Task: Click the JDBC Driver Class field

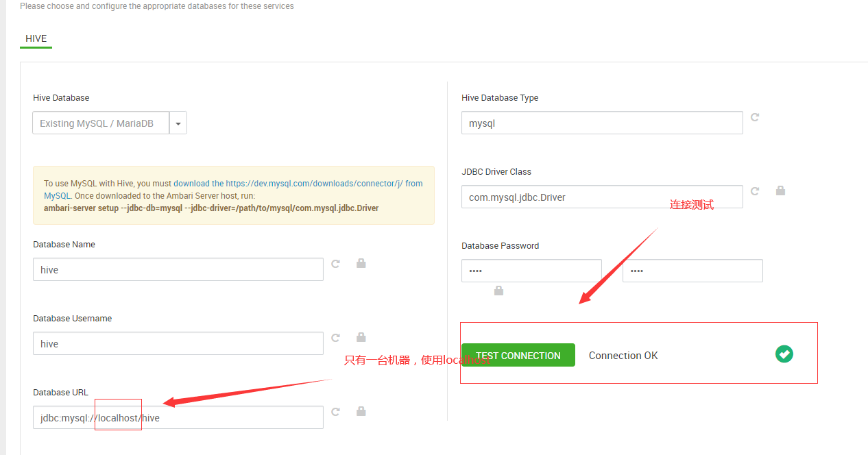Action: pos(602,197)
